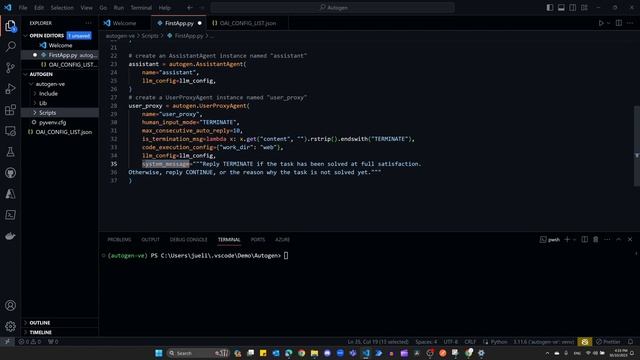This screenshot has height=360, width=640.
Task: Collapse the autogen-ve folder
Action: [31, 84]
